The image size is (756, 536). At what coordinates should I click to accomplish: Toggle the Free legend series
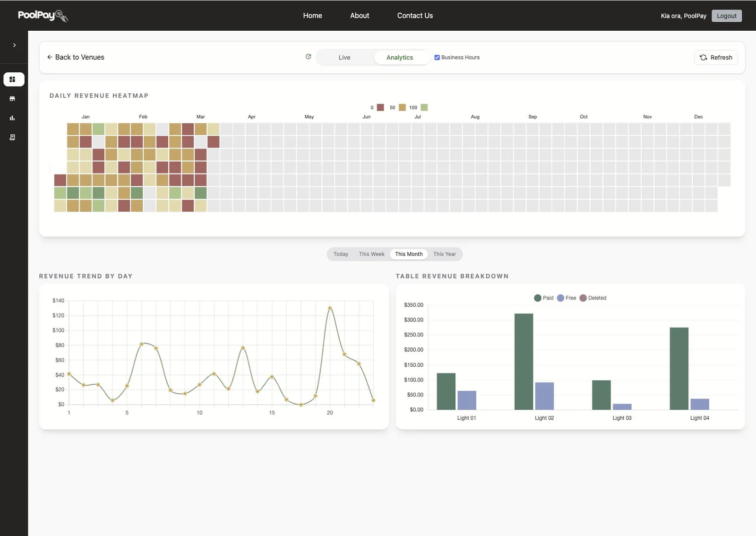[567, 298]
